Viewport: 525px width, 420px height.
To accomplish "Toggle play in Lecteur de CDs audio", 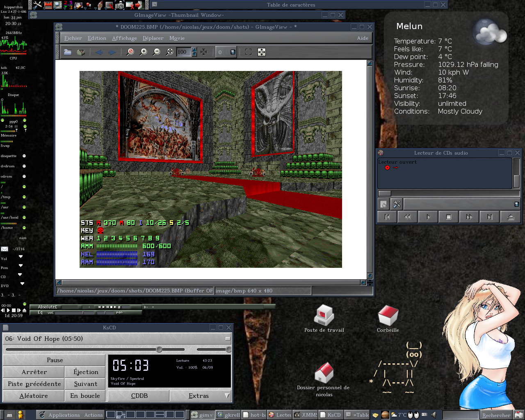I will pyautogui.click(x=428, y=217).
